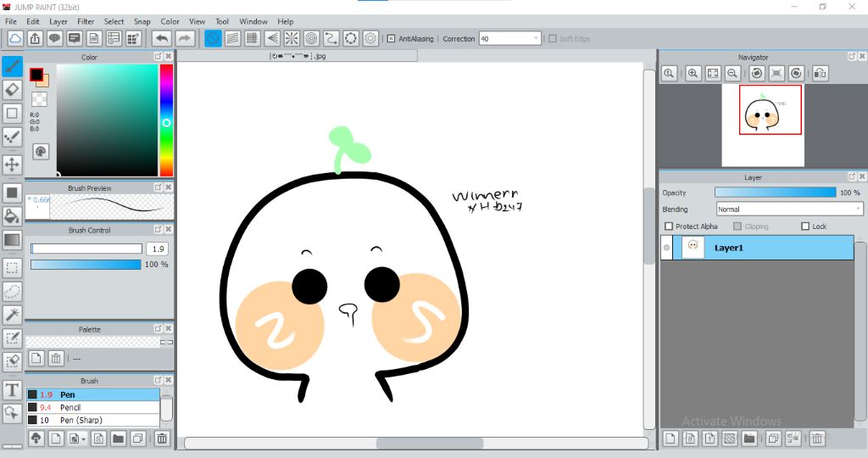This screenshot has height=458, width=868.
Task: Choose the rectangular Select tool
Action: (x=12, y=268)
